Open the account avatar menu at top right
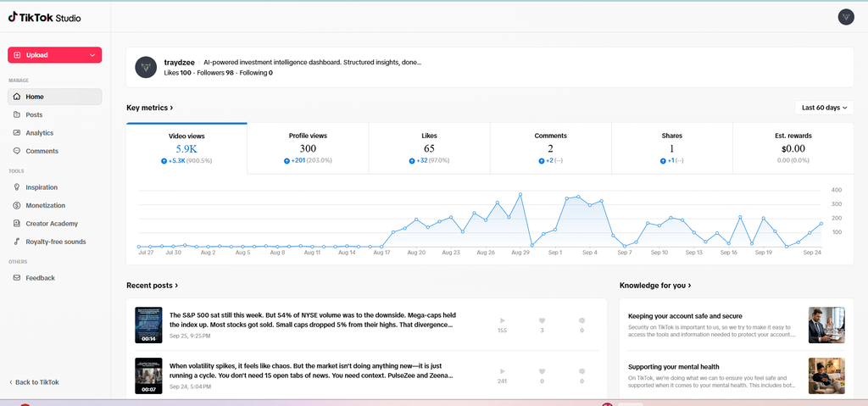The image size is (868, 406). tap(846, 17)
